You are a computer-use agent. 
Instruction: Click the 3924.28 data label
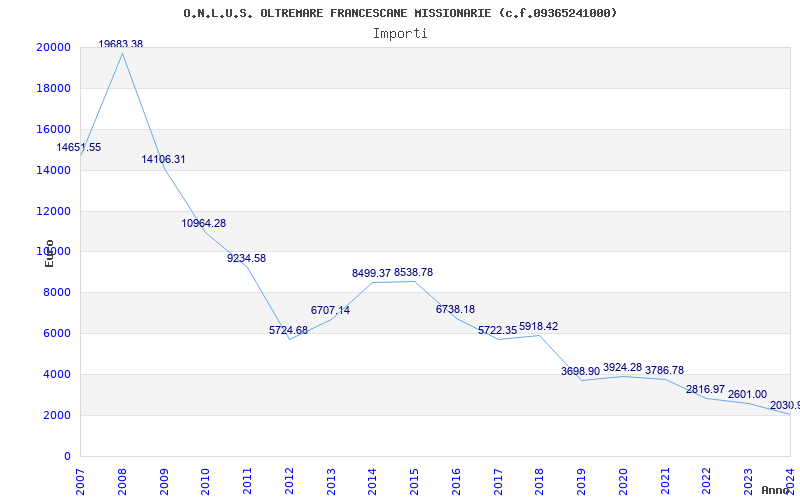(622, 367)
